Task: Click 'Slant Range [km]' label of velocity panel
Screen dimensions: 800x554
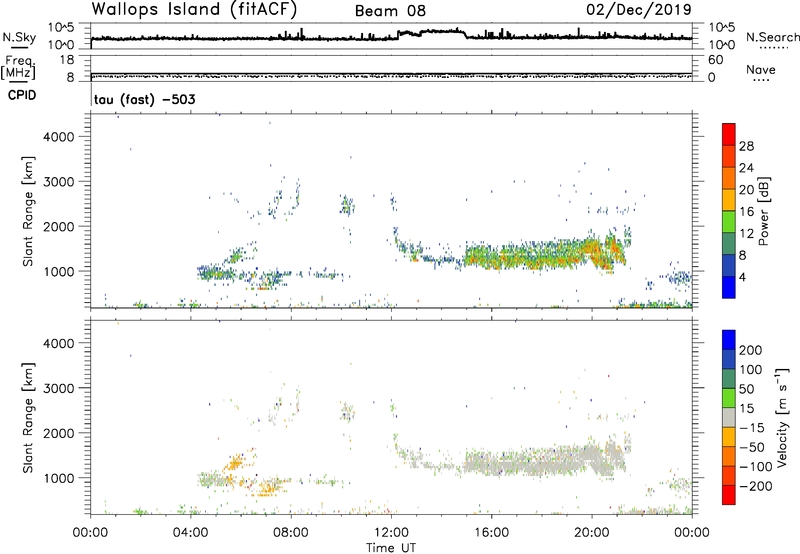Action: click(x=29, y=418)
